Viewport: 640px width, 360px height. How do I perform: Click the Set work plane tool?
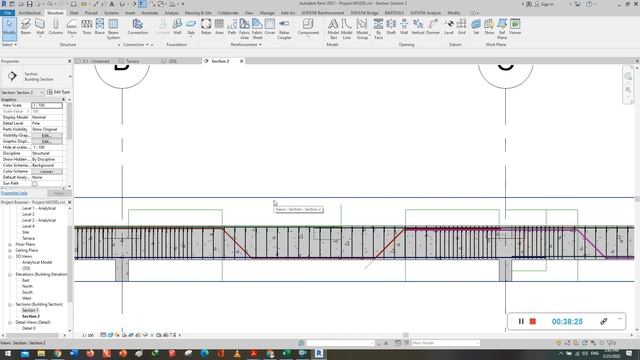point(476,27)
